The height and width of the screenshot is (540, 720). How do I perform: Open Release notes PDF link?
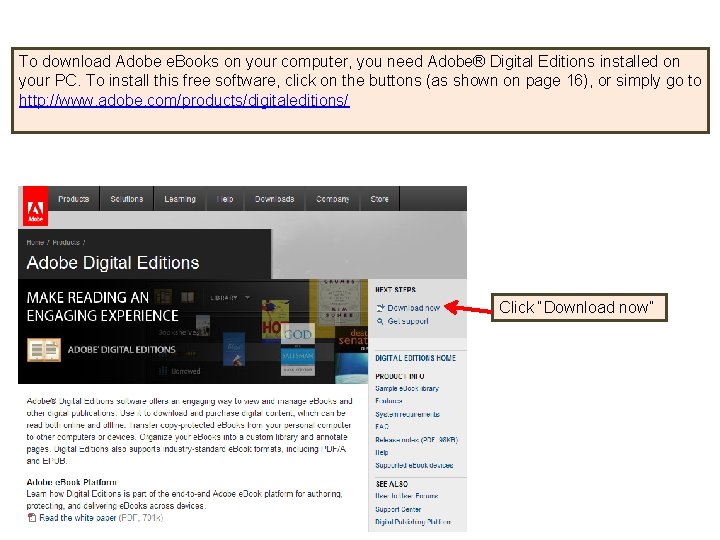tap(416, 439)
